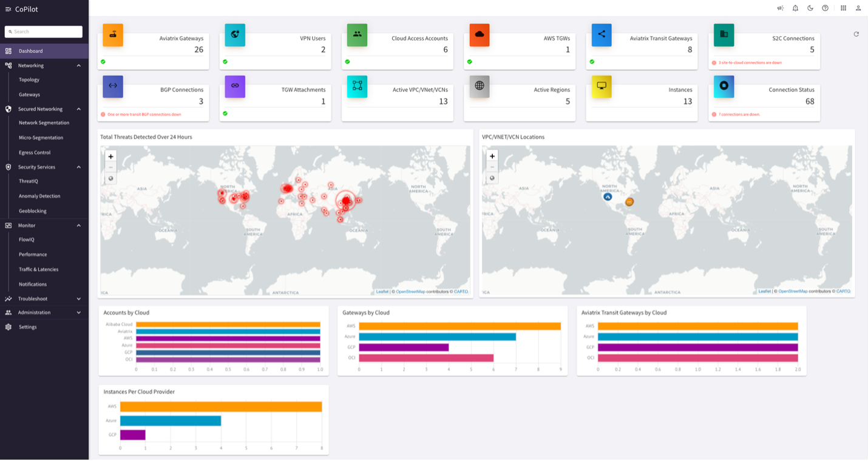Zoom out on the threats map

(110, 167)
